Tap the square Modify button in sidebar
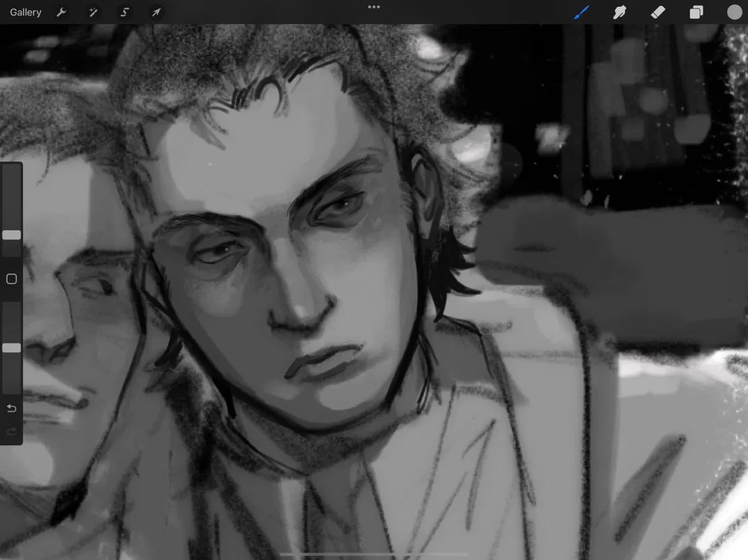Screen dimensions: 748x560 point(11,279)
